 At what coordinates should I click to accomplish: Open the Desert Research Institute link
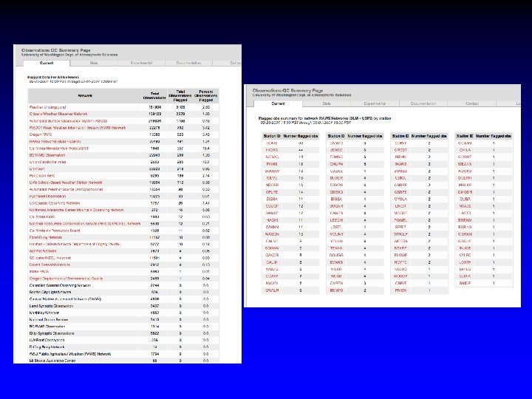(50, 265)
